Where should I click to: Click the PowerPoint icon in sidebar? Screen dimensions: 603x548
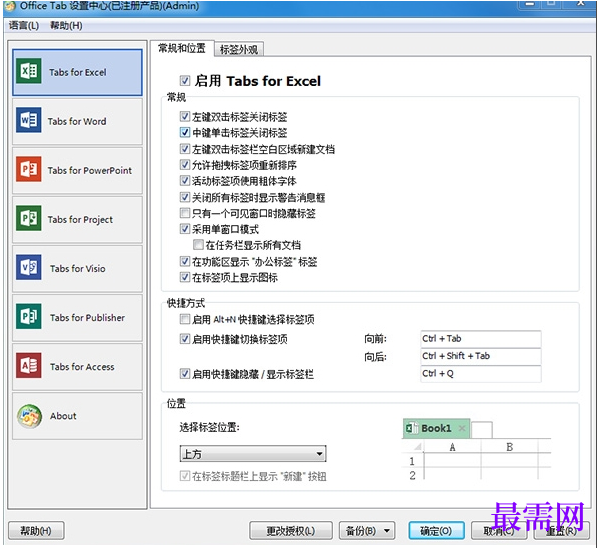(x=28, y=169)
